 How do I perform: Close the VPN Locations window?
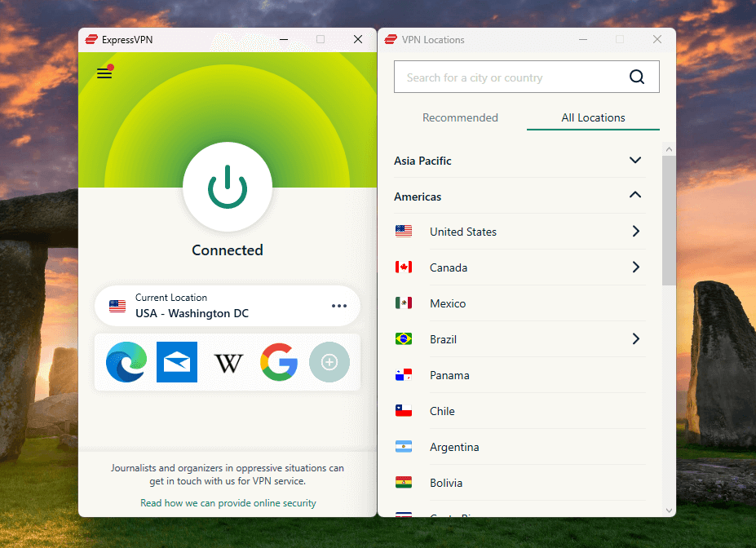[x=657, y=39]
